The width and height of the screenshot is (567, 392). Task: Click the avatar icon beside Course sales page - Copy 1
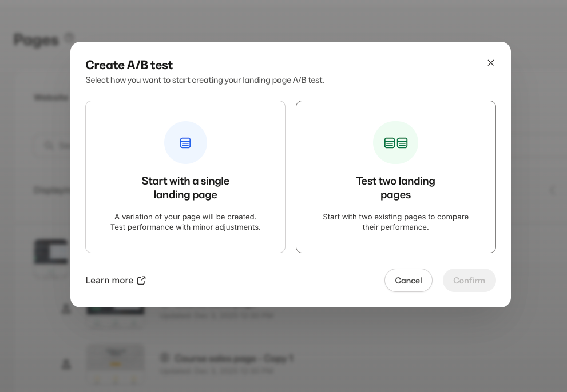(66, 364)
